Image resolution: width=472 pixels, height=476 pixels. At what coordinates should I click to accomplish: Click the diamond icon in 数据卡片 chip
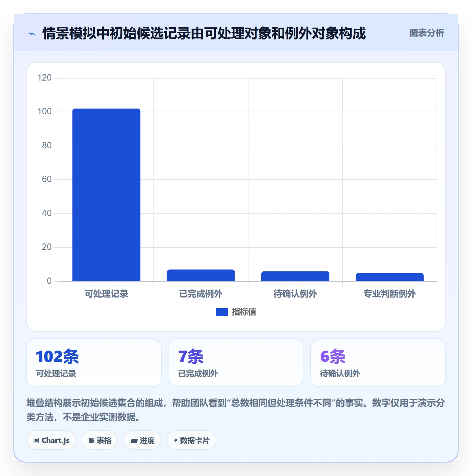pos(176,440)
